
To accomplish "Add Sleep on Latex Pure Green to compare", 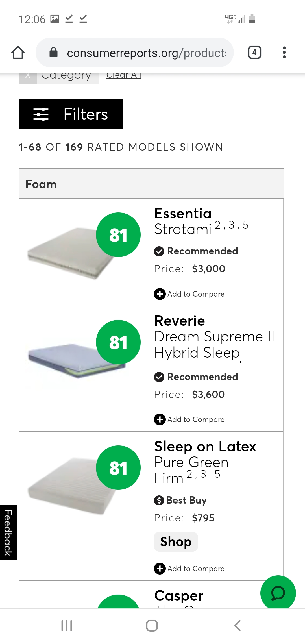I will [x=189, y=569].
